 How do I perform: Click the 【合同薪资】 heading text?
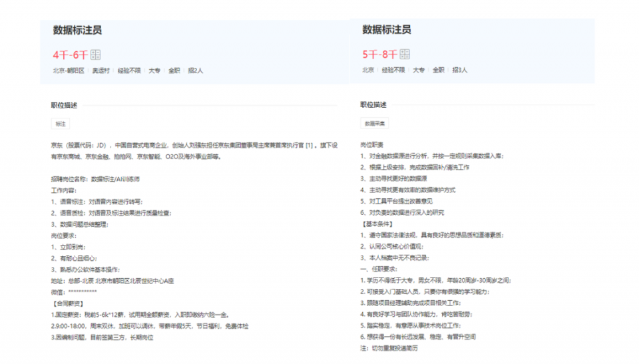[68, 304]
